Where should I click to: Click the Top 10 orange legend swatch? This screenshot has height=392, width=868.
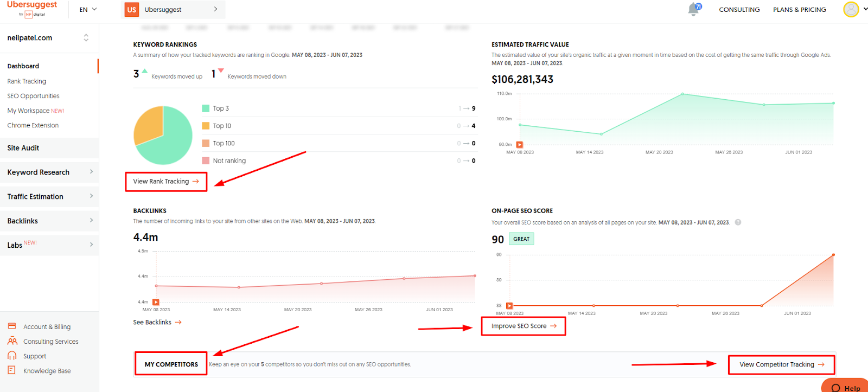[206, 126]
